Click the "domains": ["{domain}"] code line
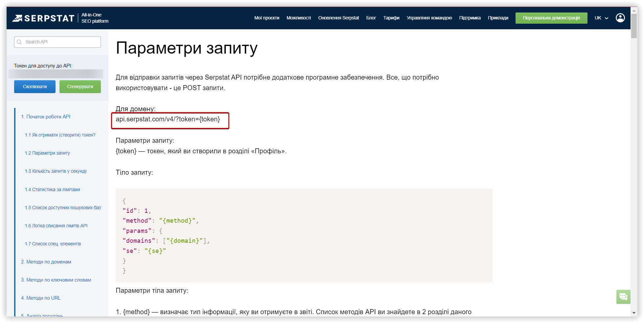 coord(166,241)
